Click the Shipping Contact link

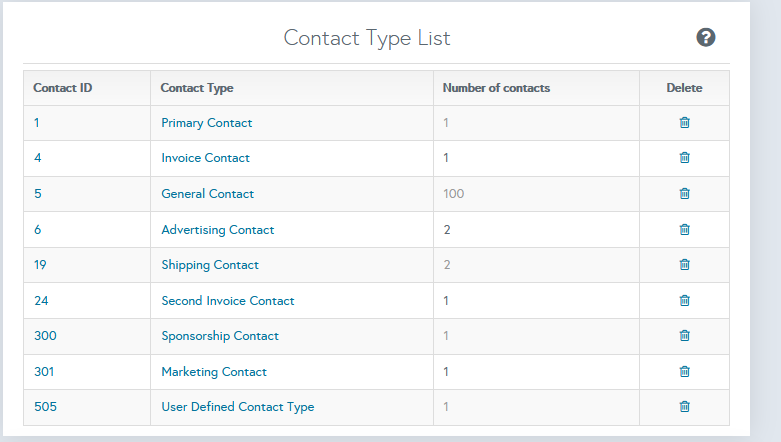click(209, 265)
